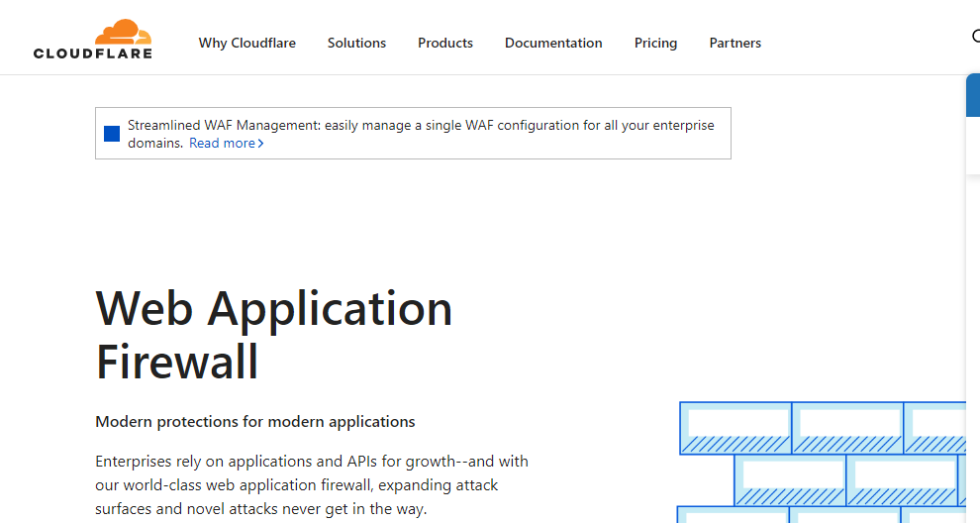Click the blue square icon in the announcement banner
980x523 pixels.
(112, 133)
